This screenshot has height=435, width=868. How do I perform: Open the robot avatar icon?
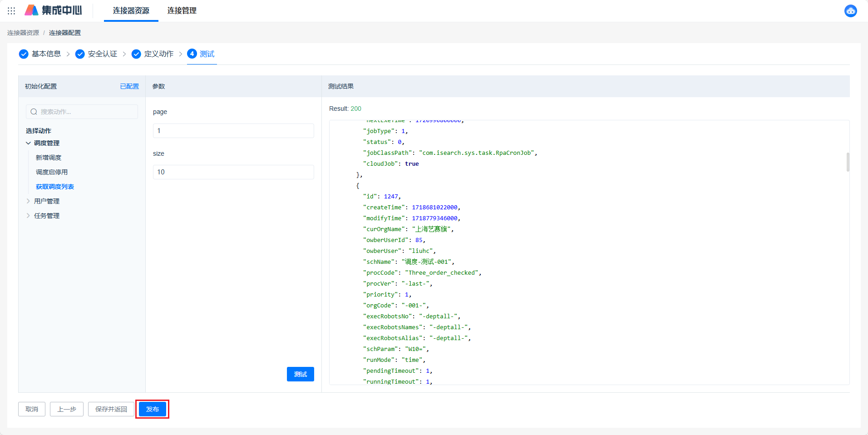[x=850, y=10]
